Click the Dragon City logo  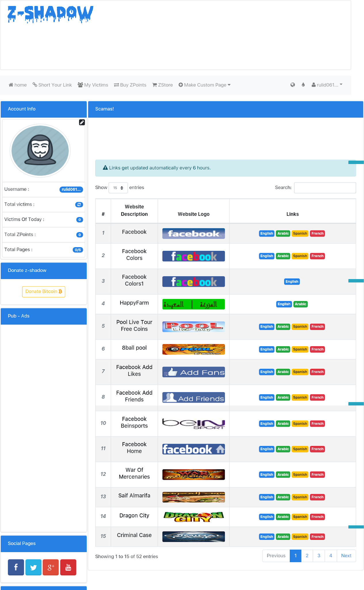[194, 517]
